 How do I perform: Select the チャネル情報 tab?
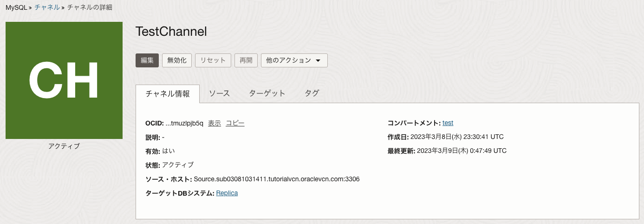[x=168, y=93]
